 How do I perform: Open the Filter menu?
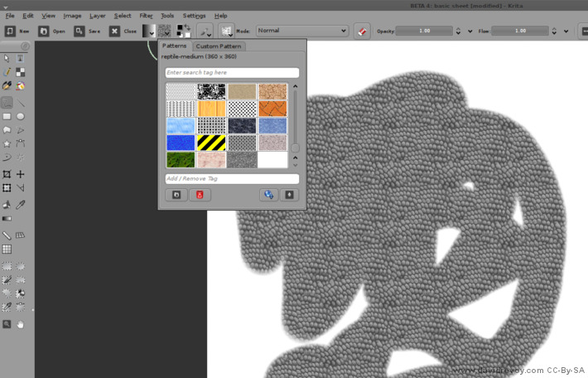point(146,16)
